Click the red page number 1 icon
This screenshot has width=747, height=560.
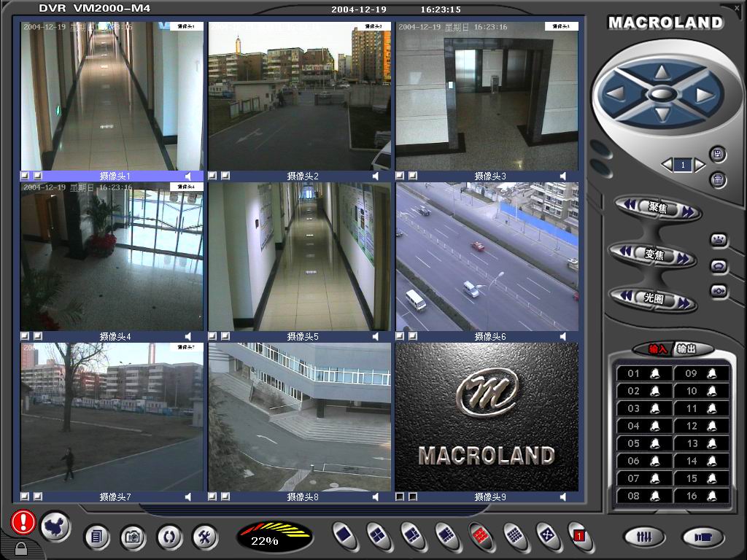pos(579,536)
